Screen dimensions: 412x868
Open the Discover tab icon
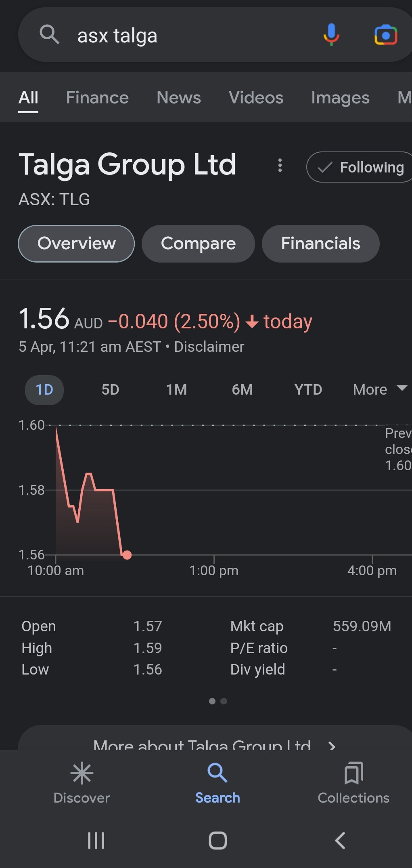pos(82,773)
